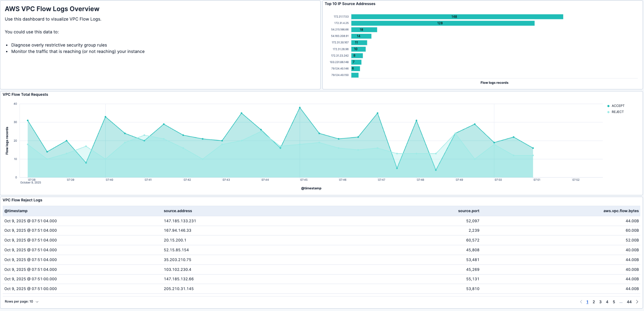Expand the pagination ellipsis to see more pages
This screenshot has height=311, width=644.
click(x=621, y=302)
